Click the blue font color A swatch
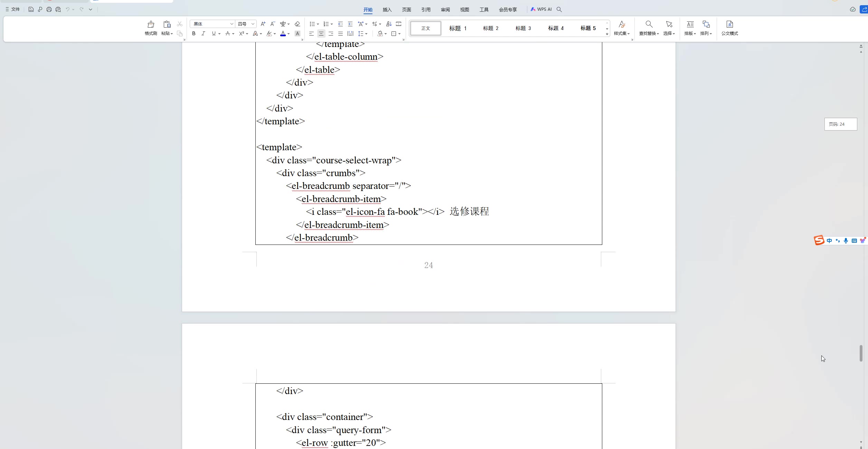868x449 pixels. point(283,34)
